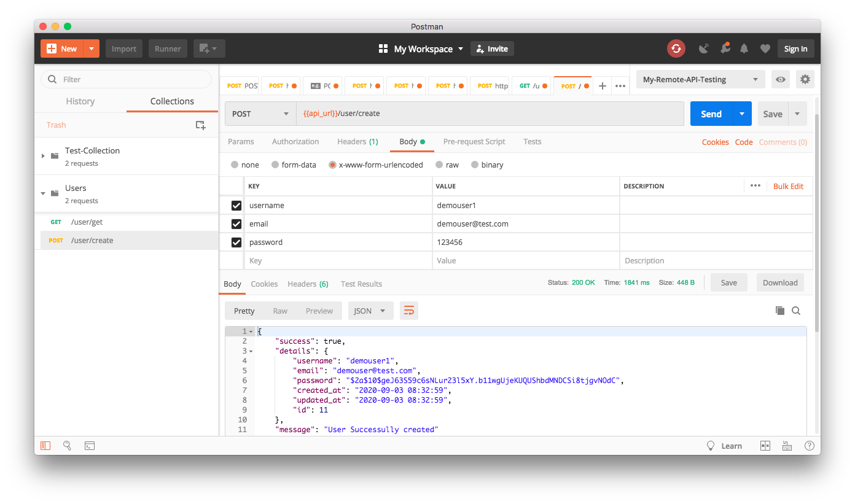Image resolution: width=855 pixels, height=504 pixels.
Task: Click the heart icon in the header
Action: (765, 48)
